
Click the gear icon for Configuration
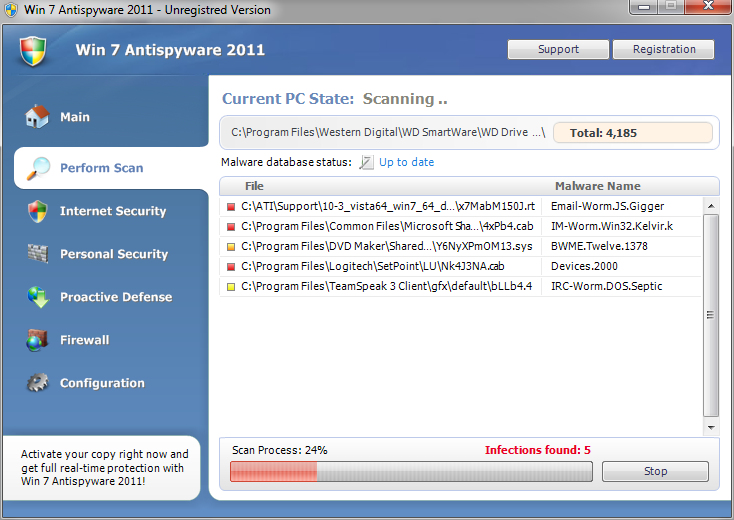click(x=37, y=383)
